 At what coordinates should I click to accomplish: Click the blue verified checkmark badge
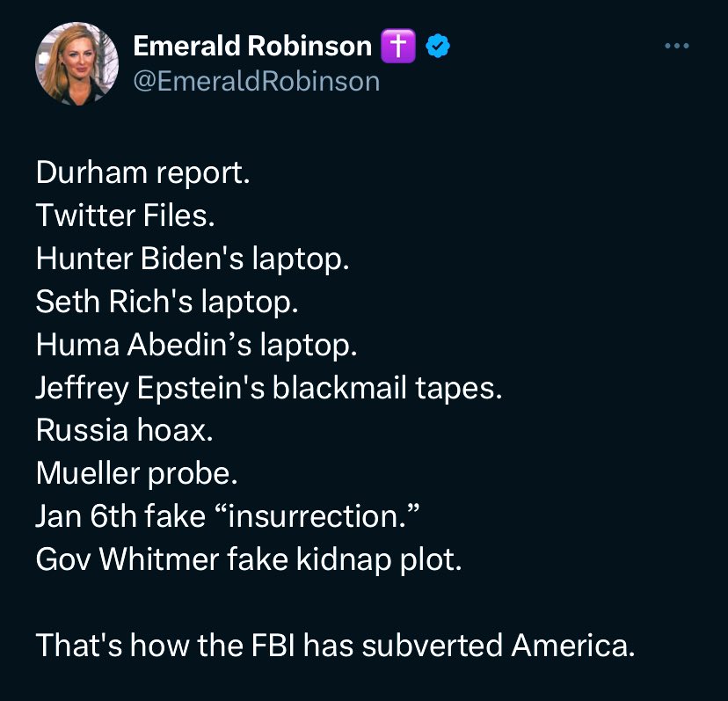click(x=438, y=47)
